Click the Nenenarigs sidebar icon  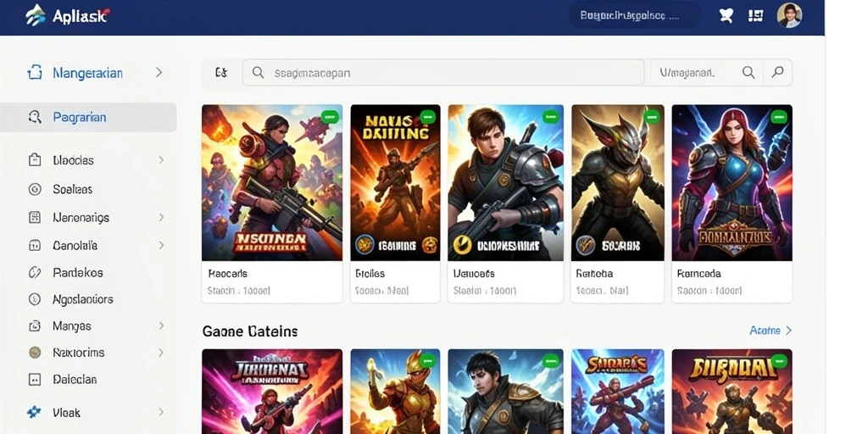click(34, 218)
